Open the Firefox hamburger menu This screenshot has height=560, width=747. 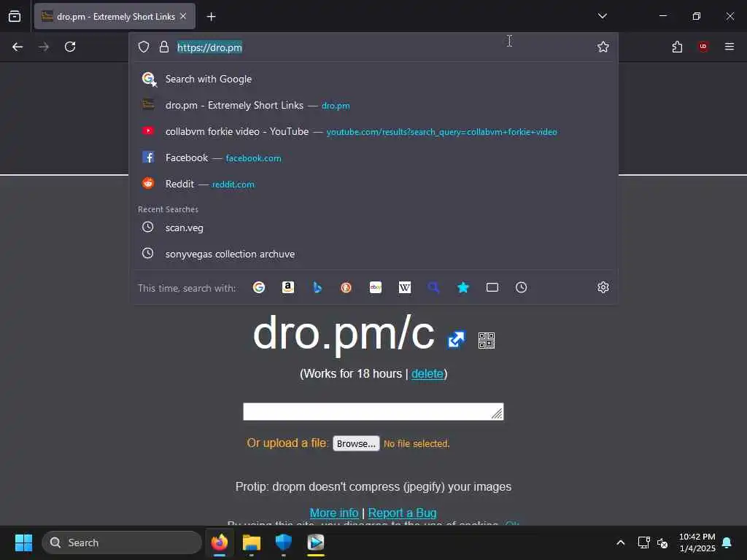click(x=729, y=47)
